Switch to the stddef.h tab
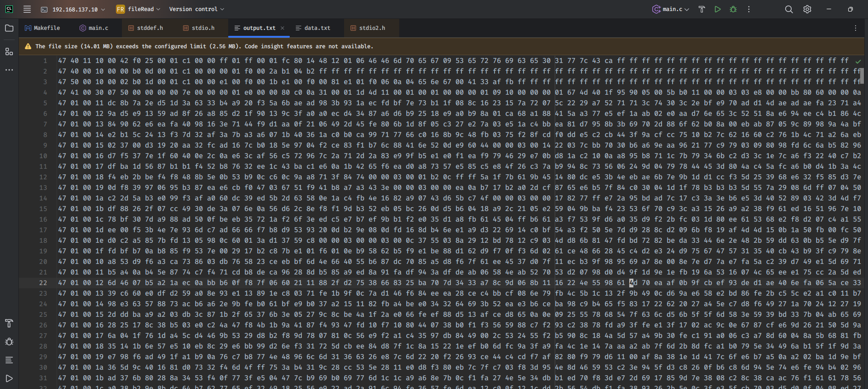The image size is (868, 389). point(145,28)
